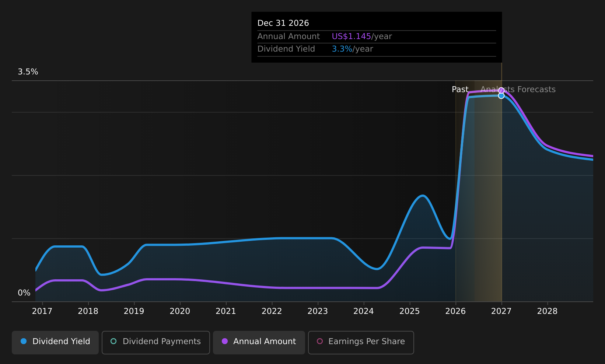Toggle the Annual Amount series
The image size is (605, 364).
coord(259,342)
